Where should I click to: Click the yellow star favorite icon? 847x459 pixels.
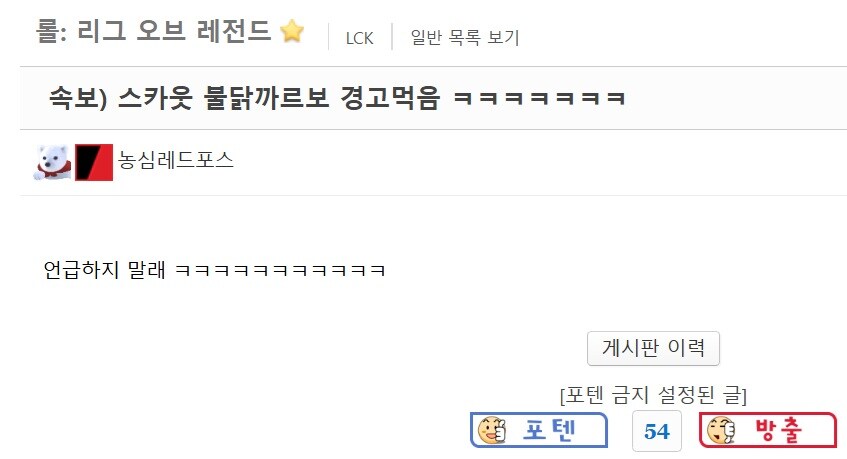292,31
